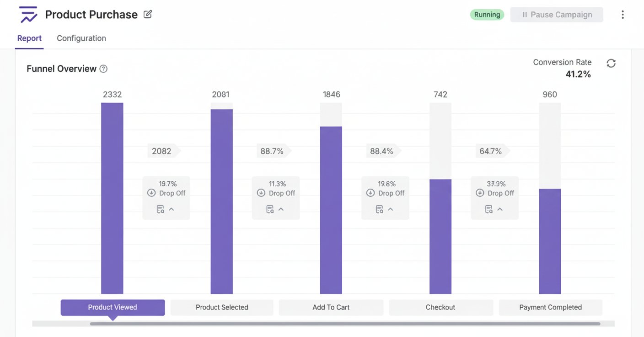Click the campaign logo icon at top left
644x337 pixels.
pos(28,15)
